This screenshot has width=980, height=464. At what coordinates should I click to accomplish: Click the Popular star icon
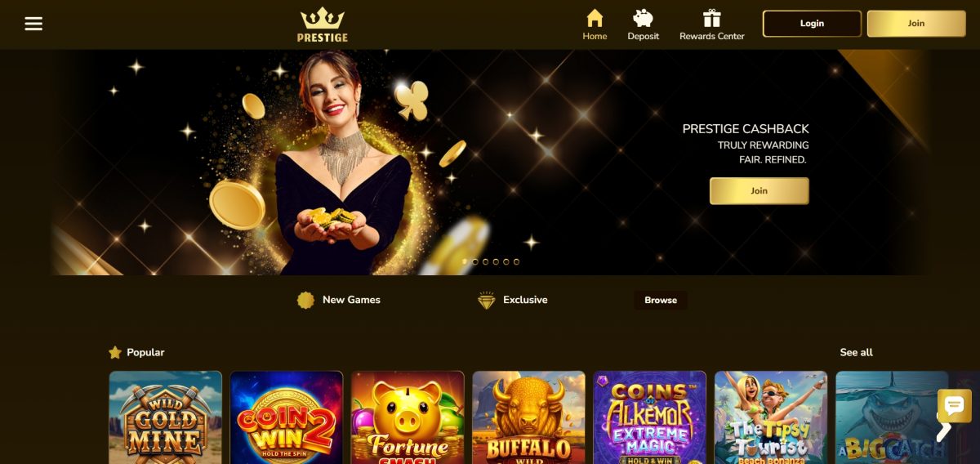(115, 352)
